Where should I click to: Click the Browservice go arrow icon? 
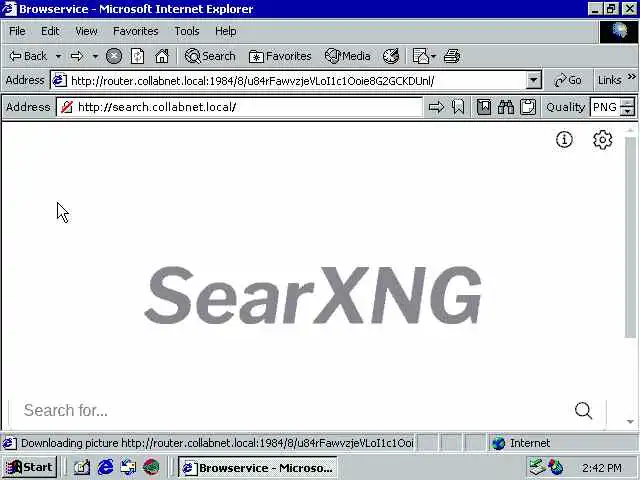(x=436, y=107)
